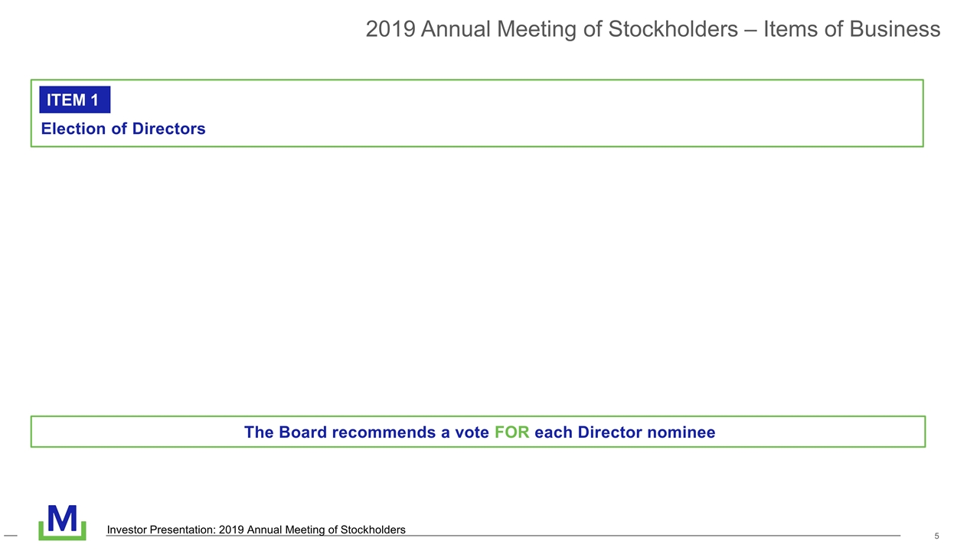Click the en dash in the slide title
980x551 pixels.
[x=749, y=29]
